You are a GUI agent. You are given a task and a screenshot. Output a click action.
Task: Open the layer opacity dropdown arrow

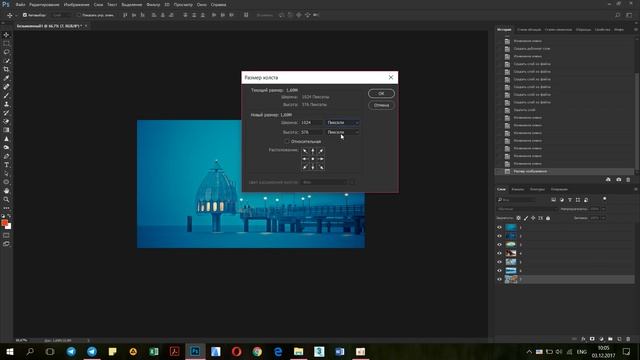(603, 209)
